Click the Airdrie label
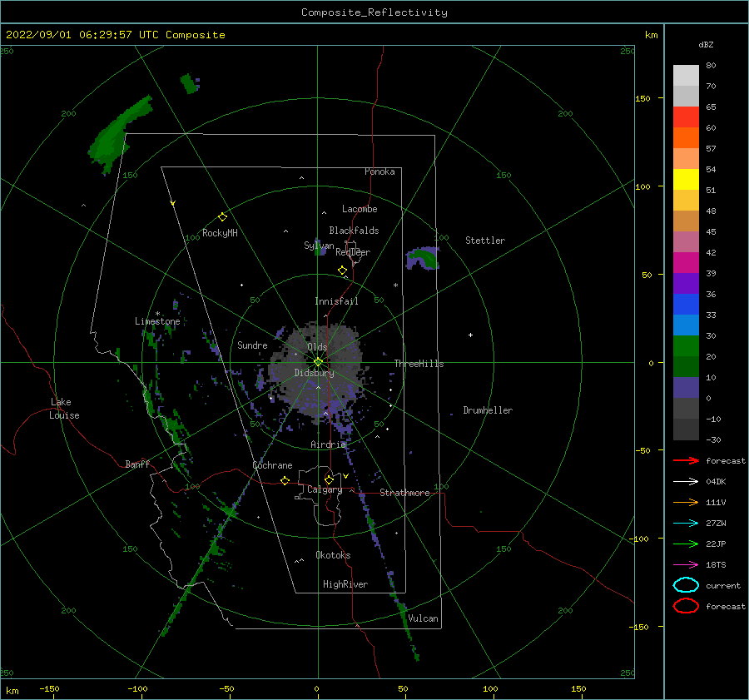Screen dimensions: 749x700 [x=328, y=444]
